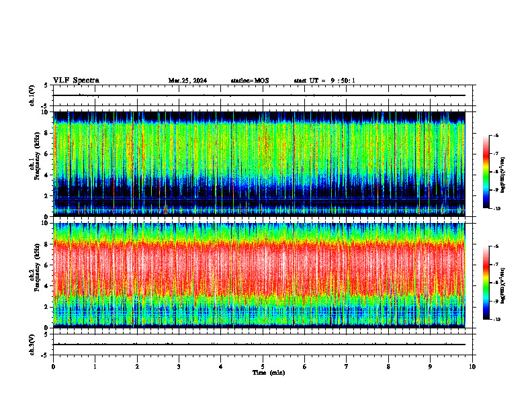
Task: Click the "1" tick on the Time axis
Action: tap(95, 367)
